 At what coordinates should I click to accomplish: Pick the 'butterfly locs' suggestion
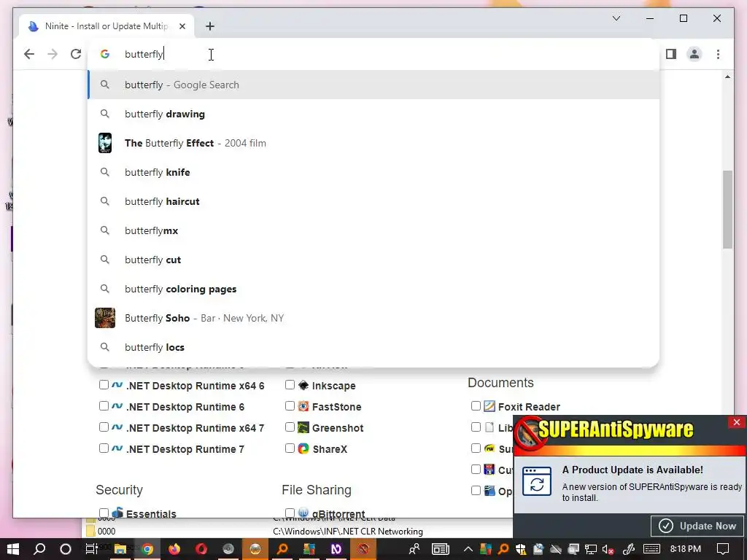373,347
